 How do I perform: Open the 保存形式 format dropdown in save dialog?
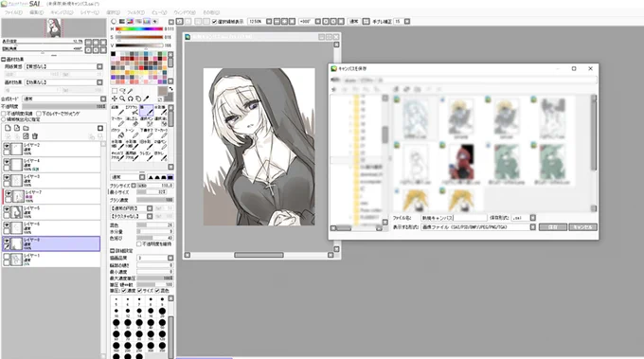coord(532,218)
